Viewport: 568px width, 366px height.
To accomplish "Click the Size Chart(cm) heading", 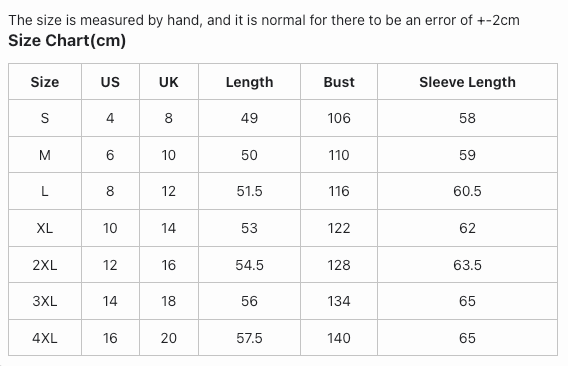I will pyautogui.click(x=67, y=40).
